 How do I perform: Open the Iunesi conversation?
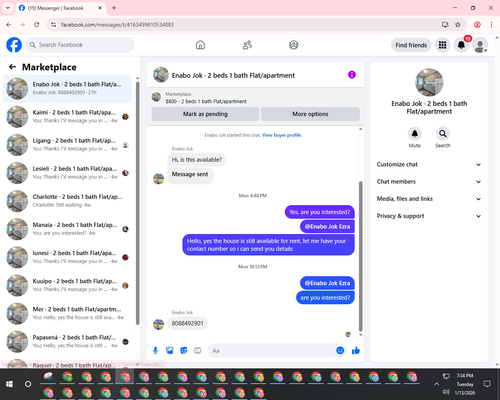(67, 257)
